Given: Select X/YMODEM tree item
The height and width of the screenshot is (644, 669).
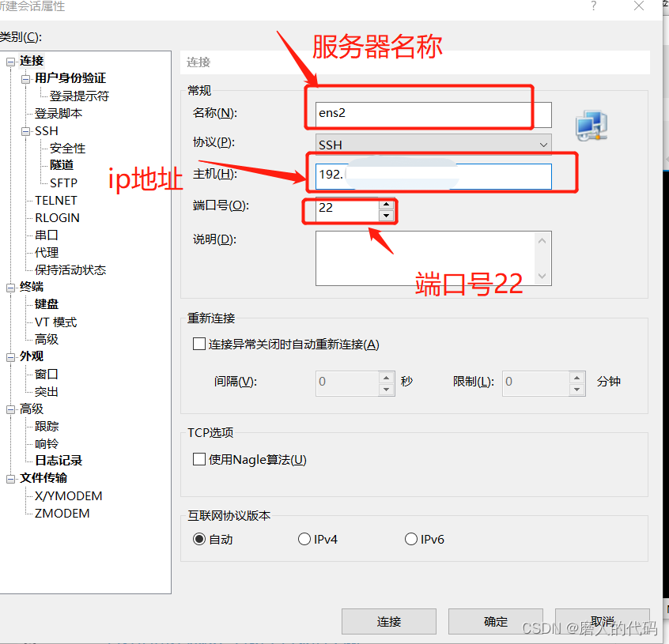Looking at the screenshot, I should [68, 496].
